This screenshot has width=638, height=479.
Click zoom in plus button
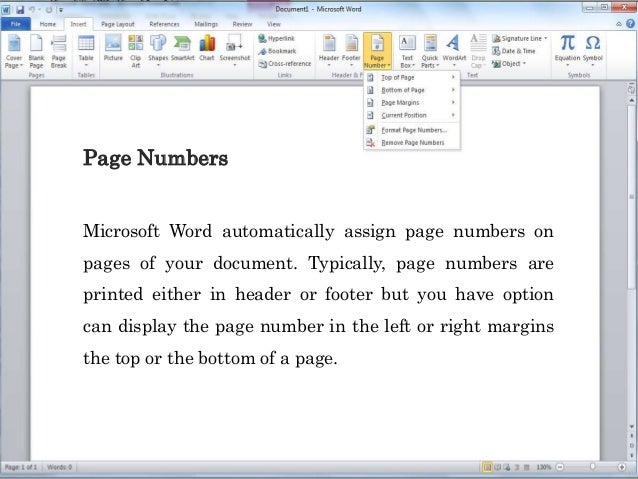(x=622, y=467)
